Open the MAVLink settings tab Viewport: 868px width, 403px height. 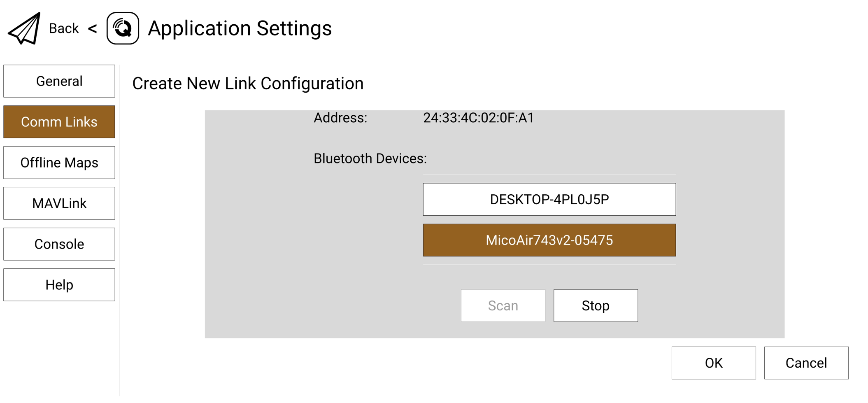(59, 203)
